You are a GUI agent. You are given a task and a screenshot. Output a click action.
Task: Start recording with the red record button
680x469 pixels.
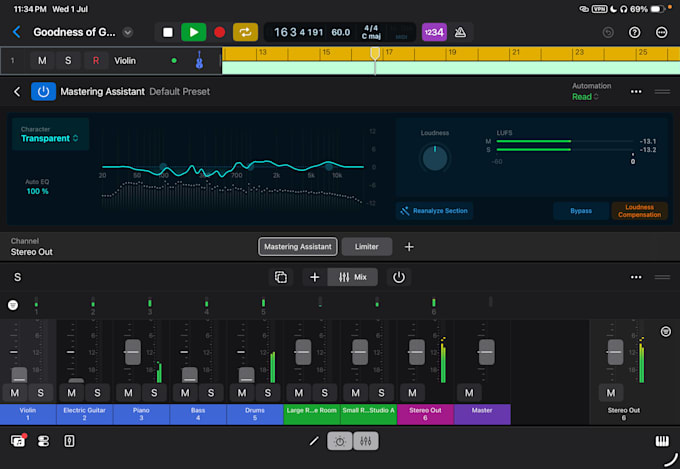pos(219,32)
